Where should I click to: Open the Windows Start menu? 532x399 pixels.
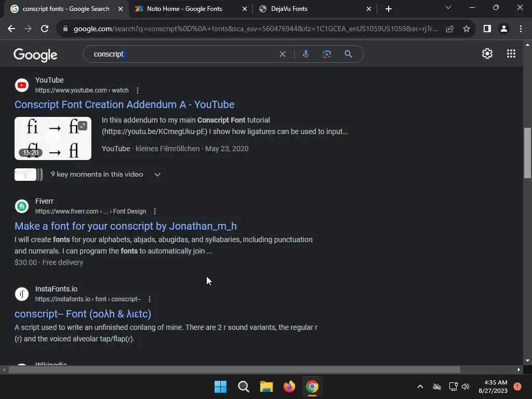[x=220, y=387]
